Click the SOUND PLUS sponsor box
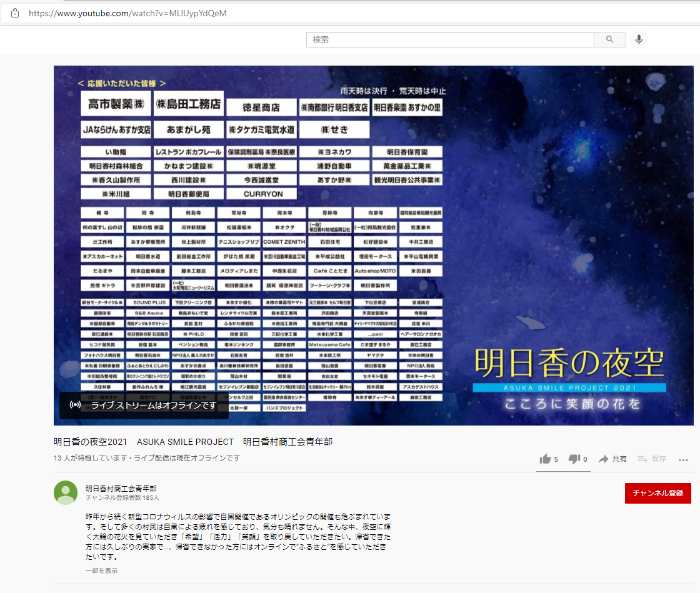Viewport: 700px width, 593px height. click(148, 302)
